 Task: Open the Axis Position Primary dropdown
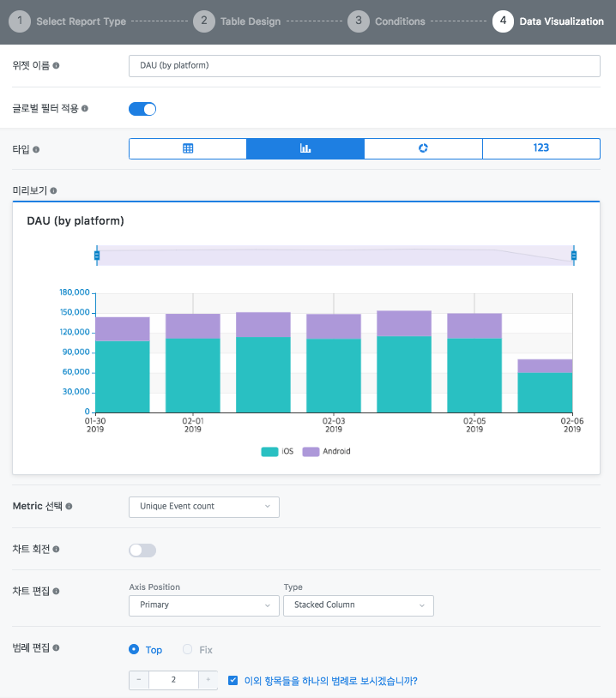point(204,606)
